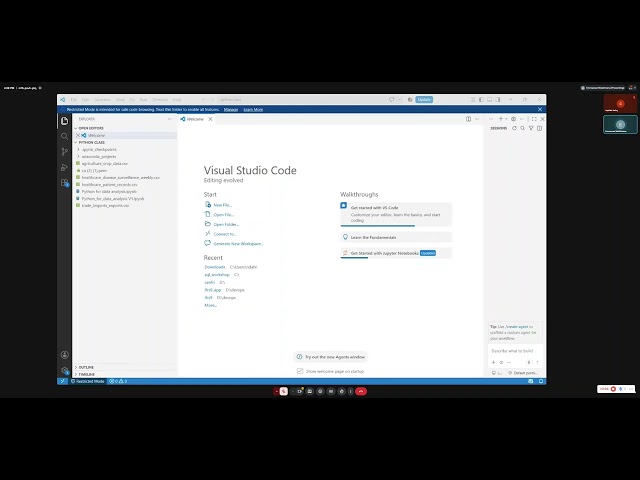Close the Restricted Mode banner
Viewport: 640px width, 480px height.
click(540, 109)
